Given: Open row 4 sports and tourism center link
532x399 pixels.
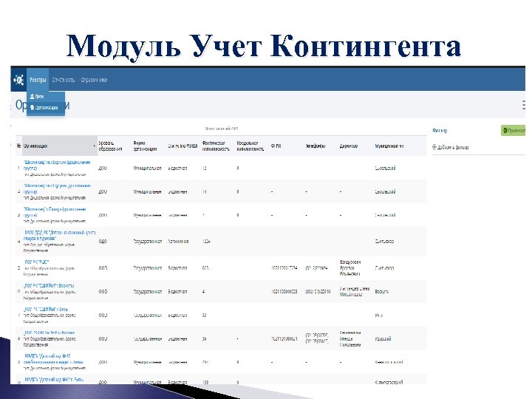Looking at the screenshot, I should coord(59,236).
